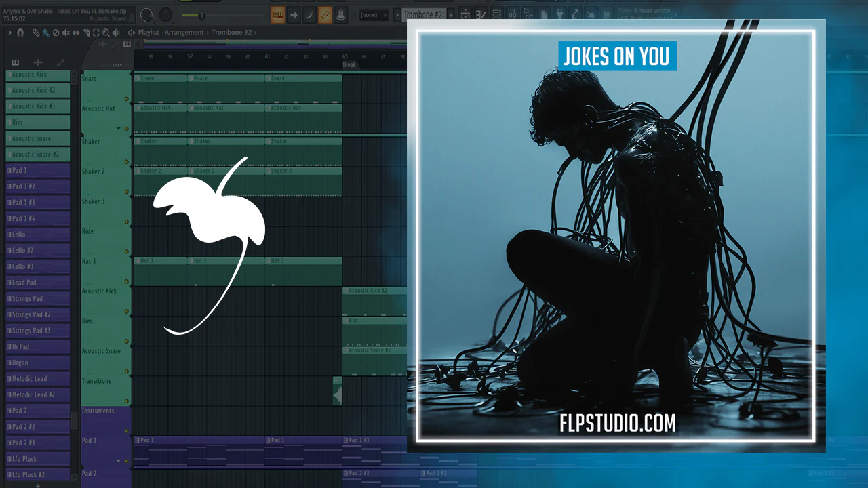Mute the Ride track
The width and height of the screenshot is (868, 488).
click(x=126, y=251)
